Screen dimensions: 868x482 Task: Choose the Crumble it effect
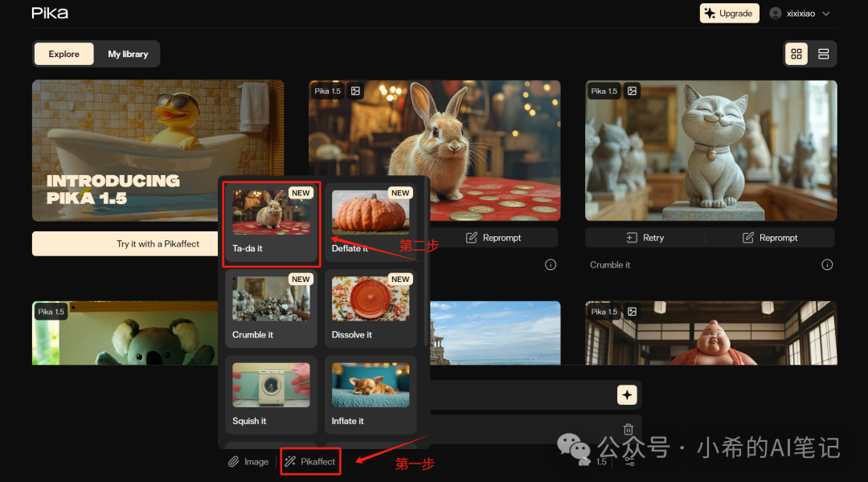click(x=272, y=308)
